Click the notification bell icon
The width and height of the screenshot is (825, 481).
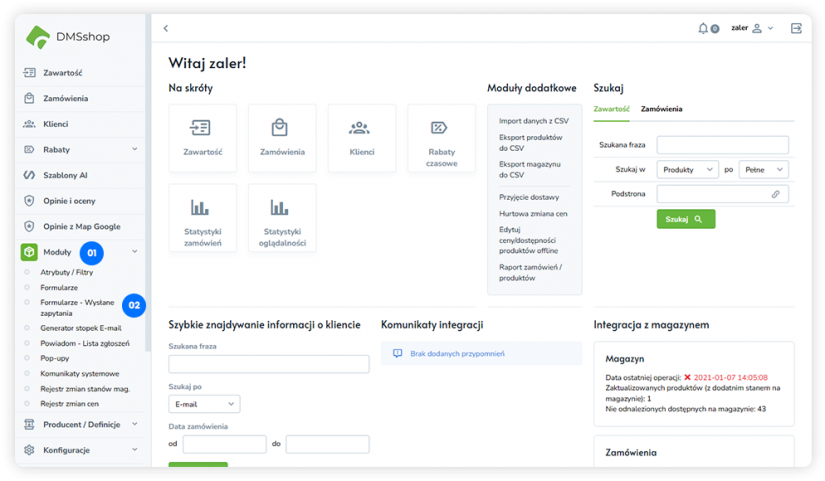(704, 28)
